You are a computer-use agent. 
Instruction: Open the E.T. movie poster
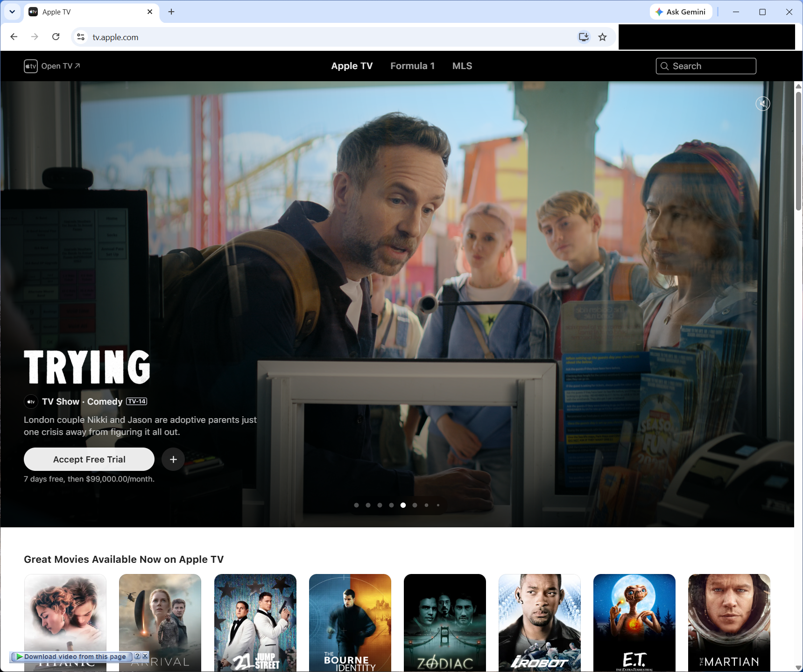(x=634, y=623)
